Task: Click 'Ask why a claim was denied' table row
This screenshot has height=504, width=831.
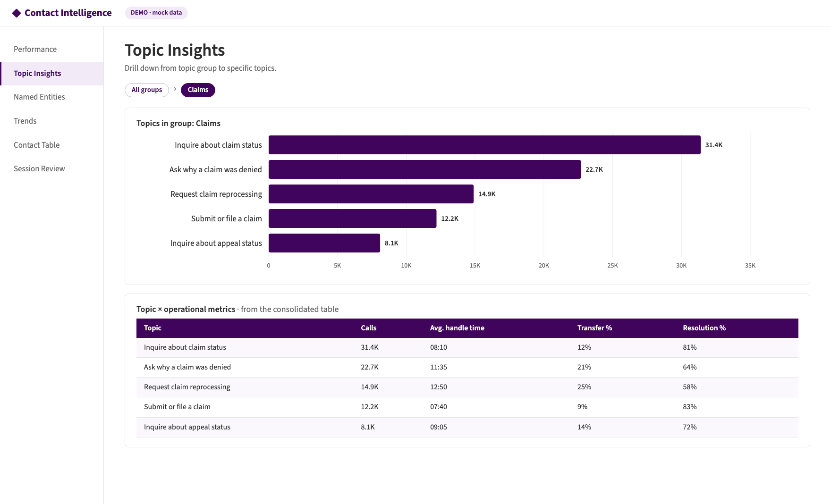Action: pos(467,367)
